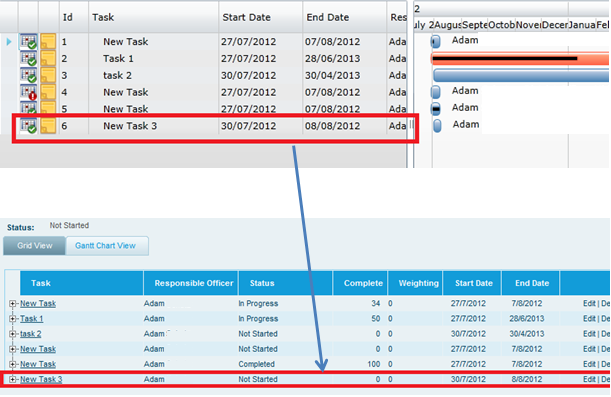Image resolution: width=611 pixels, height=397 pixels.
Task: Select the blue task 2 Gantt bar
Action: pos(521,76)
